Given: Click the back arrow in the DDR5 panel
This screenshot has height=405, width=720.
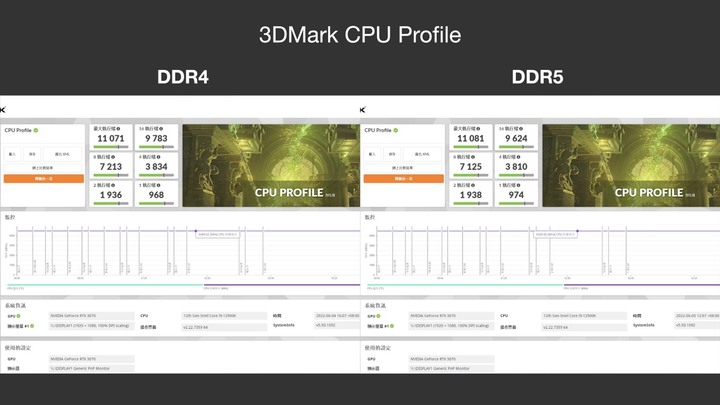Looking at the screenshot, I should click(363, 110).
